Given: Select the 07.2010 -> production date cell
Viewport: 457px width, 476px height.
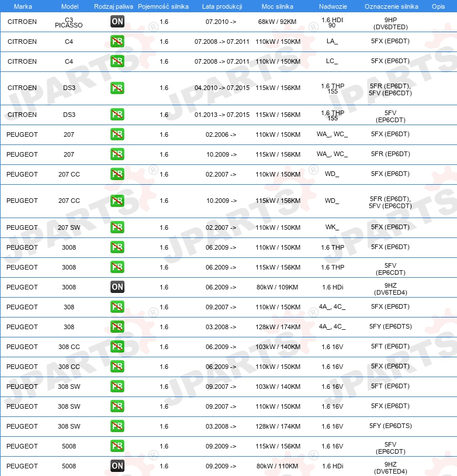Looking at the screenshot, I should 221,22.
